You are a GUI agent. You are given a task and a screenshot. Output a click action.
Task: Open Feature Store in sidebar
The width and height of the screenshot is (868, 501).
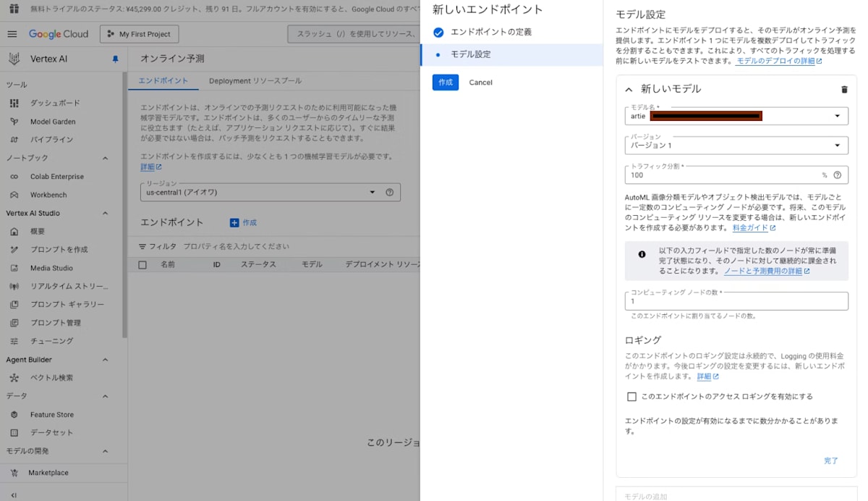(x=52, y=415)
